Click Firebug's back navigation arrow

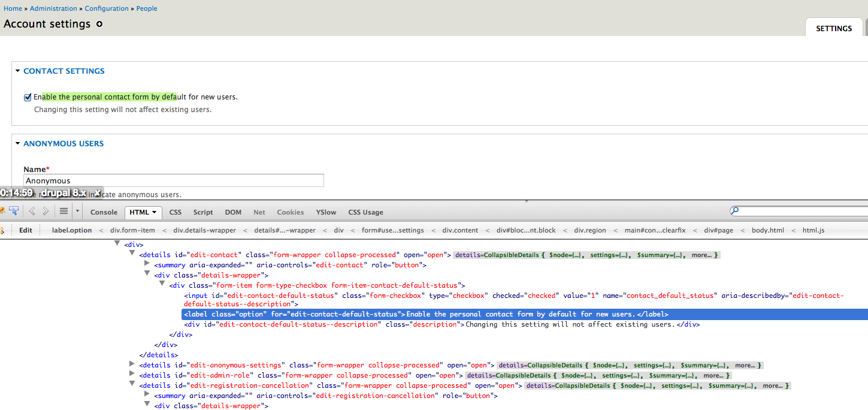(32, 211)
